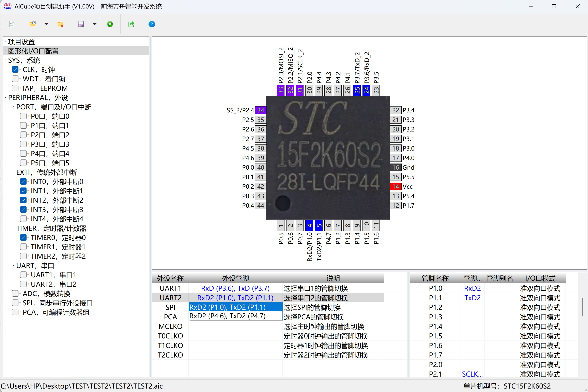Screen dimensions: 588x392
Task: Select 项目设置 in the tree
Action: click(21, 42)
